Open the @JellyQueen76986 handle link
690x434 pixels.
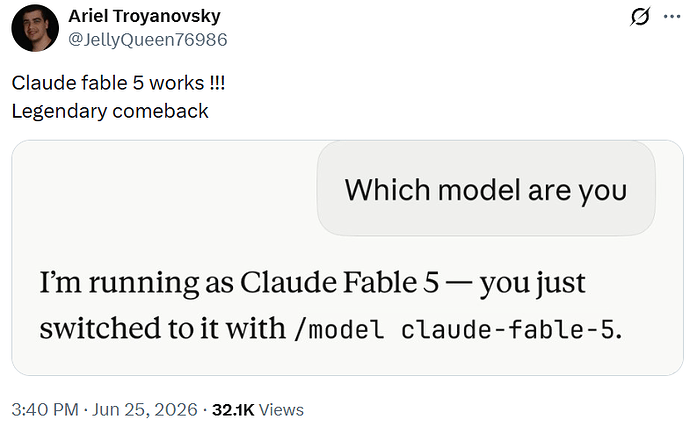[x=148, y=40]
